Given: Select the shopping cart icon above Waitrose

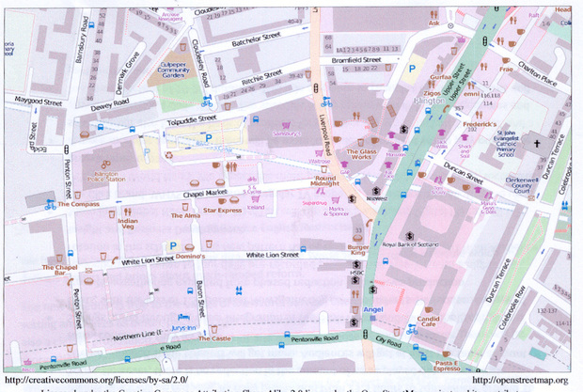Looking at the screenshot, I should tap(319, 153).
